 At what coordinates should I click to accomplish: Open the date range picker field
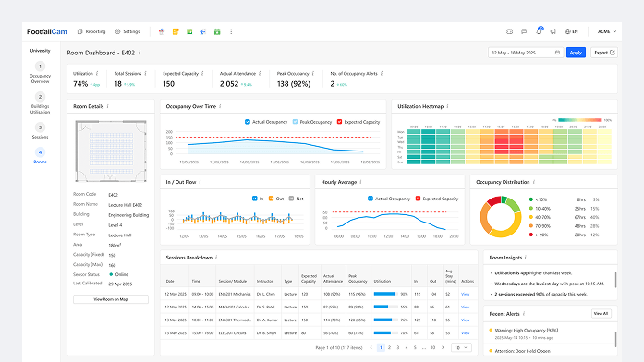[x=526, y=53]
